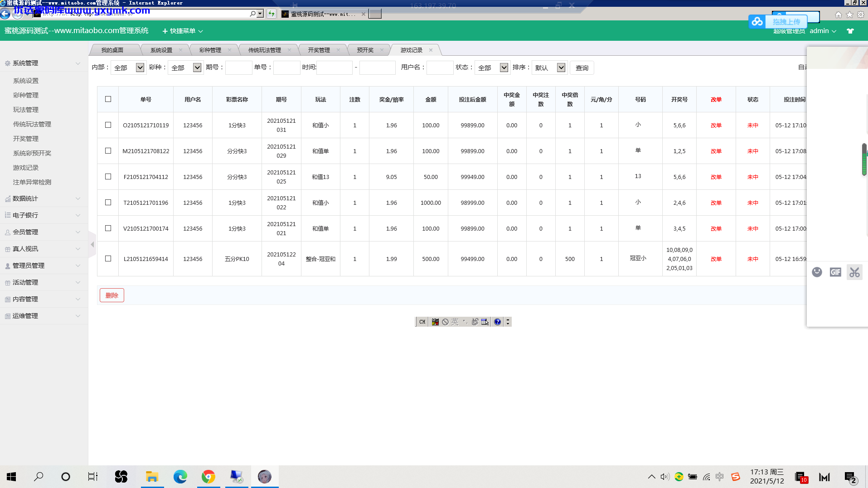Switch to the 我的桌面 tab

click(x=112, y=50)
